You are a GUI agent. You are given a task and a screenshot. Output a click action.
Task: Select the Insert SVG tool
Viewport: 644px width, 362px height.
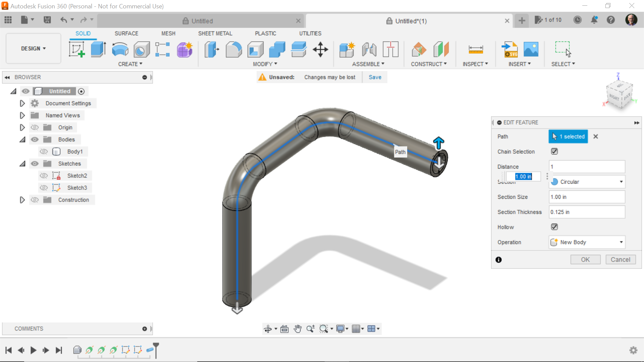(510, 50)
